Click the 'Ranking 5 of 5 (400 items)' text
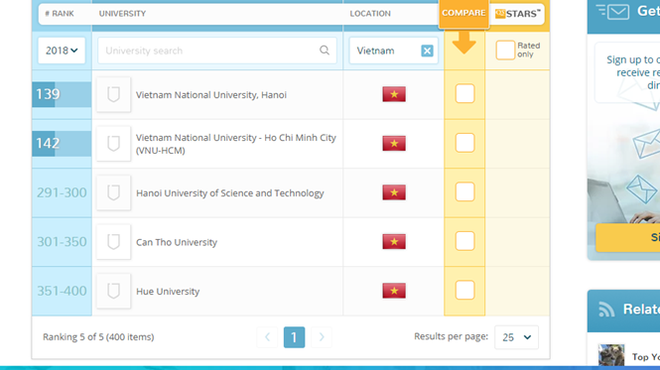Viewport: 660px width, 370px height. (x=98, y=337)
